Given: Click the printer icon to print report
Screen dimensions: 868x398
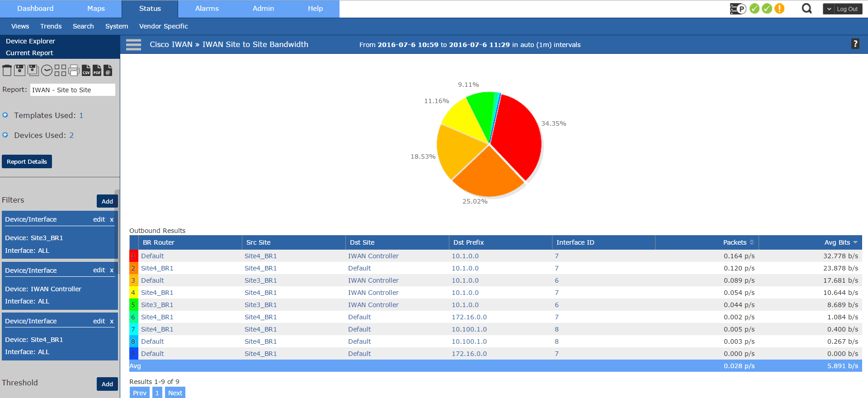Looking at the screenshot, I should [x=74, y=71].
